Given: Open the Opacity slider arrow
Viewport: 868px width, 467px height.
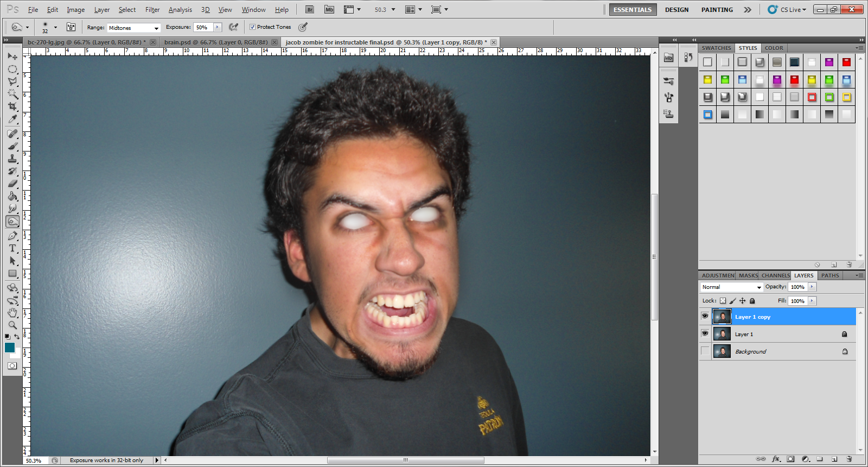Looking at the screenshot, I should coord(812,287).
